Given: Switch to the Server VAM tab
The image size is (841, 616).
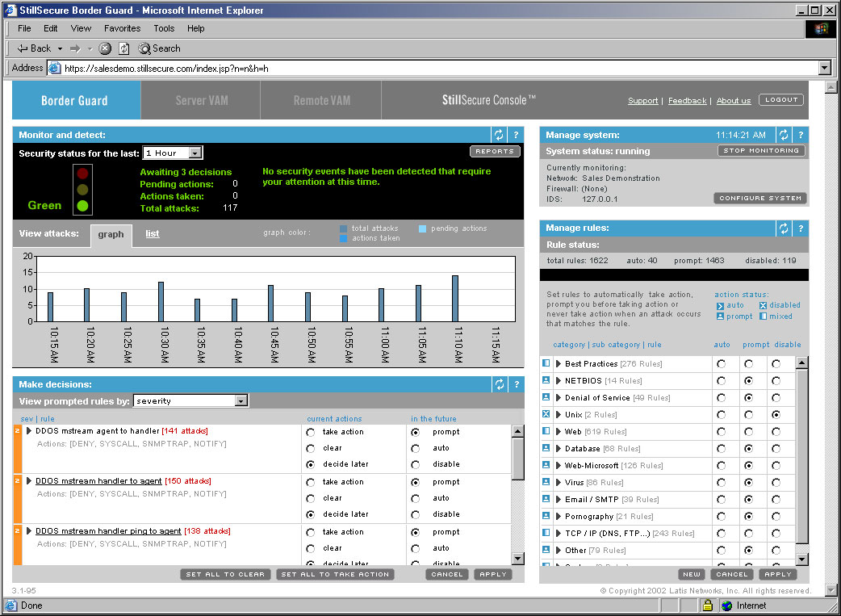Looking at the screenshot, I should [201, 100].
